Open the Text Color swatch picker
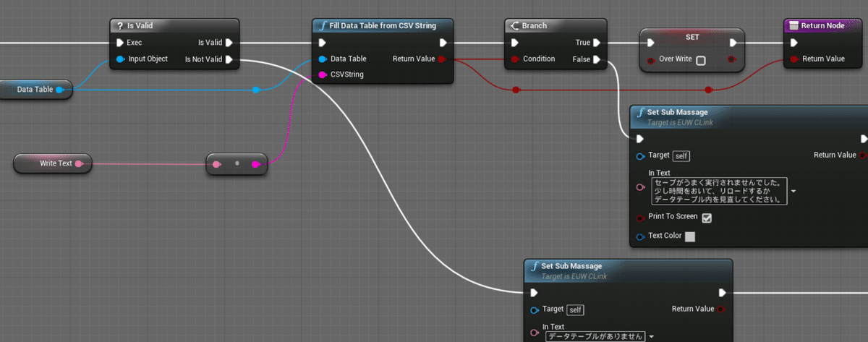Image resolution: width=868 pixels, height=342 pixels. coord(689,236)
